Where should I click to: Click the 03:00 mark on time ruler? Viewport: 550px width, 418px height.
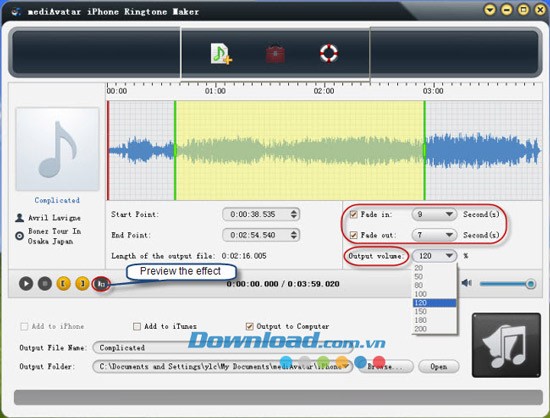[x=433, y=91]
